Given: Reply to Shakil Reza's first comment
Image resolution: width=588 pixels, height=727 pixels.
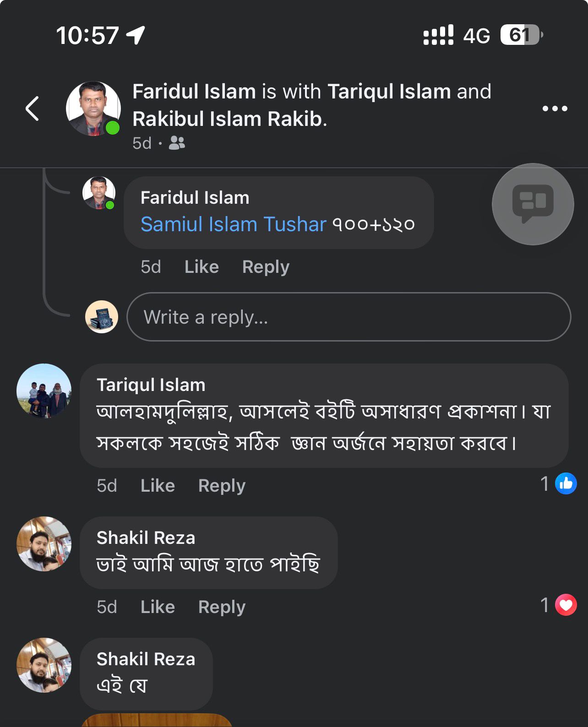Looking at the screenshot, I should [x=222, y=607].
